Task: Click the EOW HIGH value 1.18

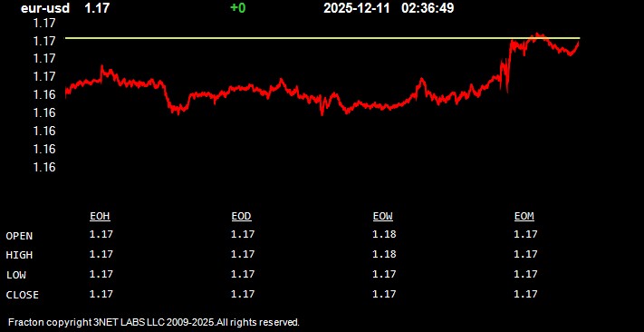Action: tap(384, 254)
